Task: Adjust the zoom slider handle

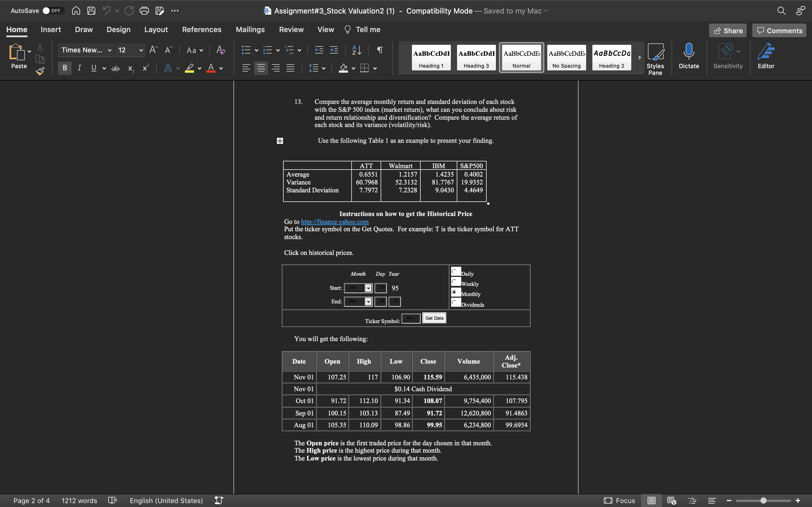Action: [x=763, y=501]
